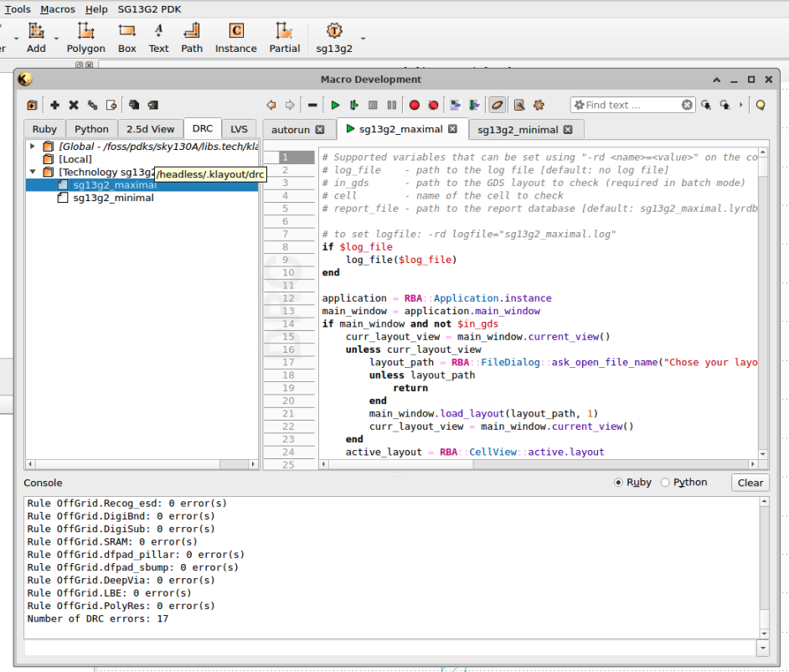
Task: Click the step into icon
Action: [x=456, y=105]
